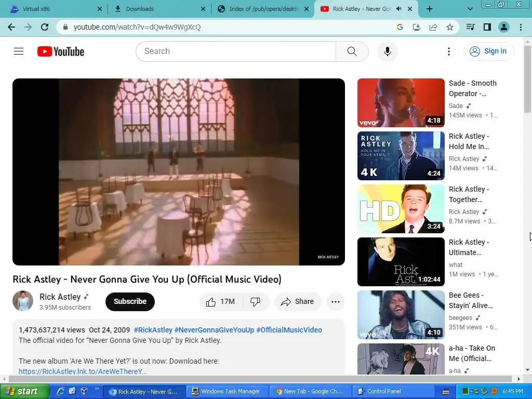Open the on-screen keyboard icon on taskbar
The width and height of the screenshot is (532, 399).
pyautogui.click(x=446, y=392)
